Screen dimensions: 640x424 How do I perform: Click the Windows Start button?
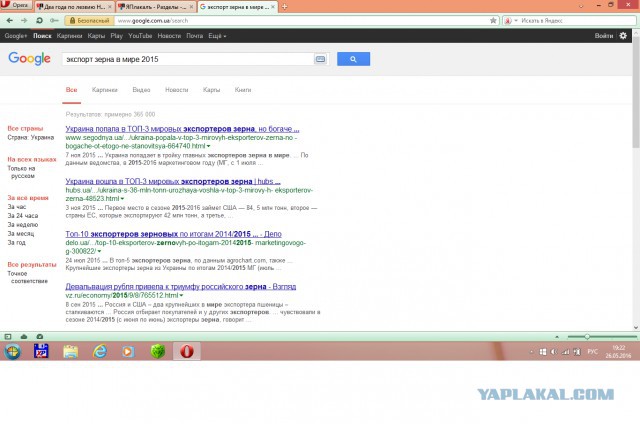tap(13, 352)
